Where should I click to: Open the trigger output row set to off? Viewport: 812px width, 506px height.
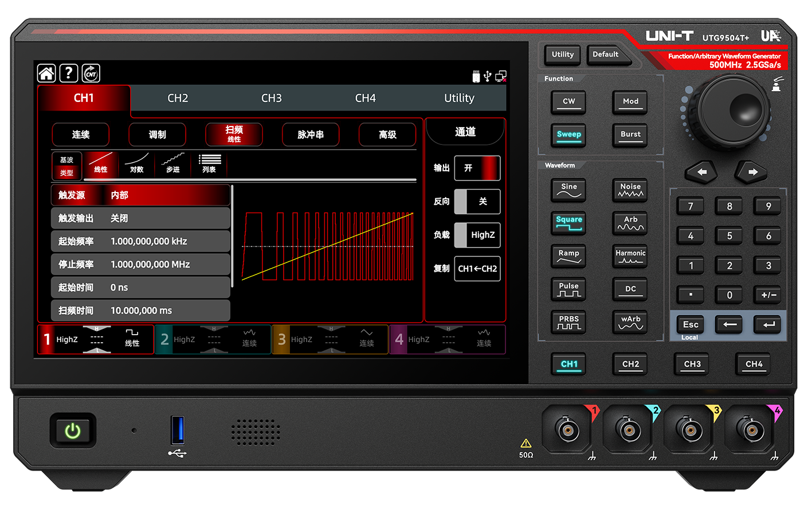click(x=141, y=218)
